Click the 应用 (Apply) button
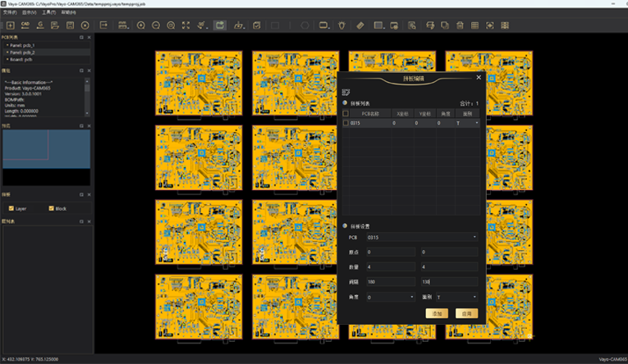The image size is (628, 364). (465, 314)
